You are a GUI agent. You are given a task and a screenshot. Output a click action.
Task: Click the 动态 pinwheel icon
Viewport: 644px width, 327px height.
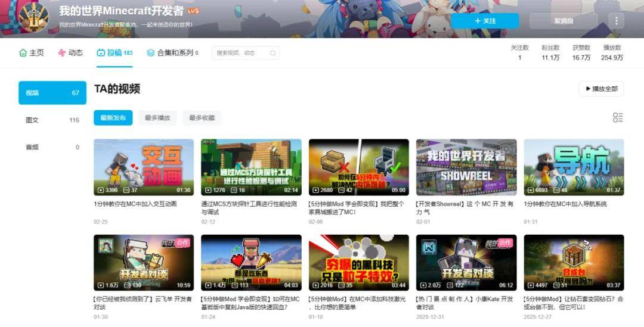coord(61,53)
